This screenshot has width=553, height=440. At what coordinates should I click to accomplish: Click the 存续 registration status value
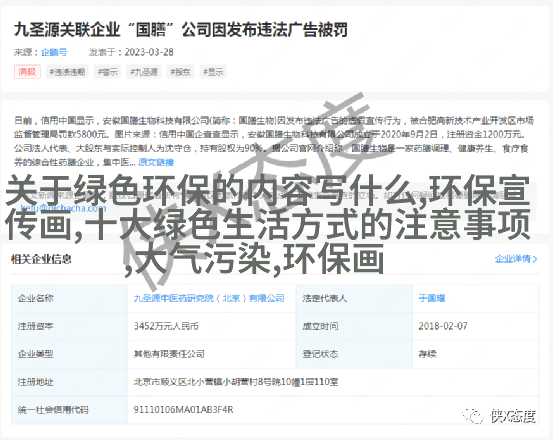(x=427, y=354)
